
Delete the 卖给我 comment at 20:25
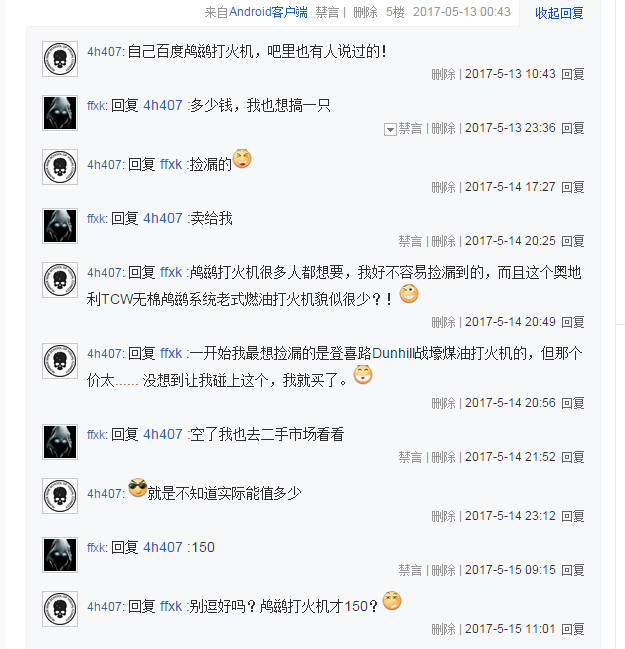(443, 241)
